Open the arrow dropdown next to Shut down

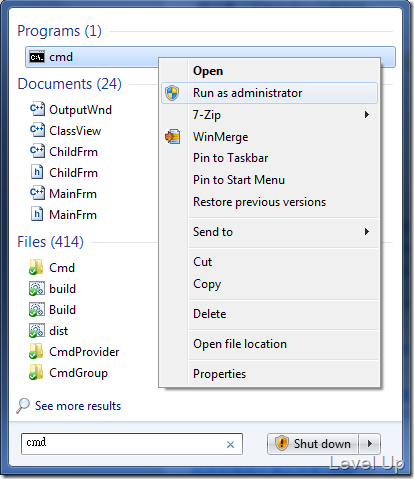369,444
